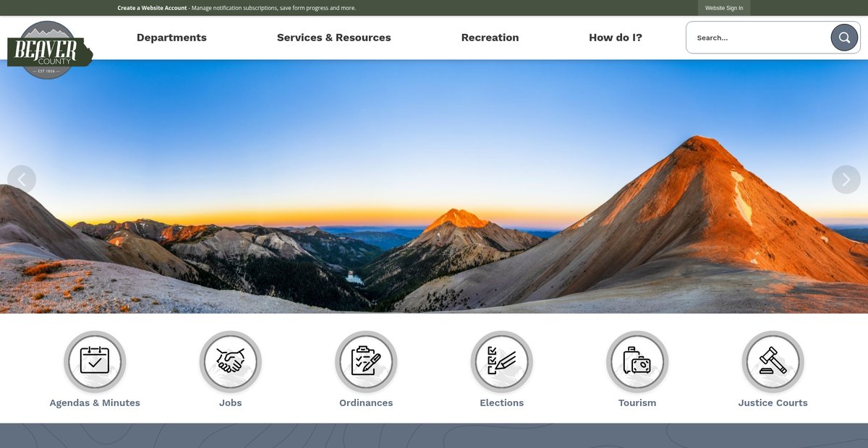Open the Tourism luggage icon
The width and height of the screenshot is (868, 448).
tap(637, 361)
